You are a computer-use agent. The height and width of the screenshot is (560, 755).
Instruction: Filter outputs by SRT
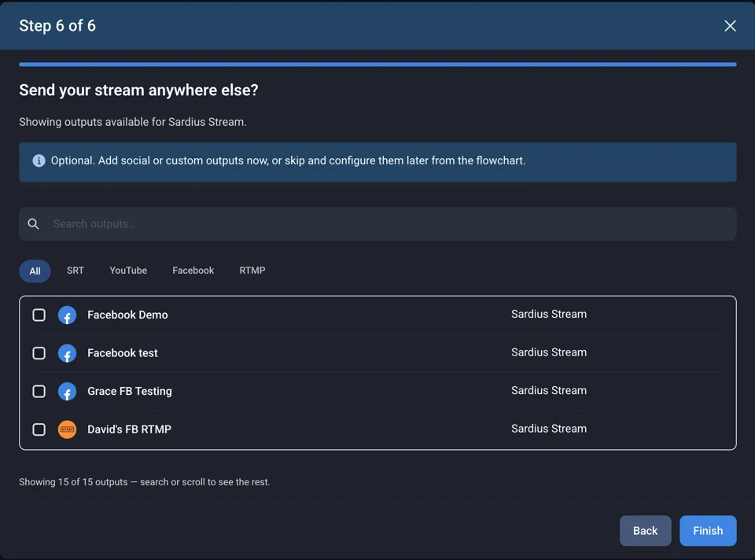coord(75,271)
